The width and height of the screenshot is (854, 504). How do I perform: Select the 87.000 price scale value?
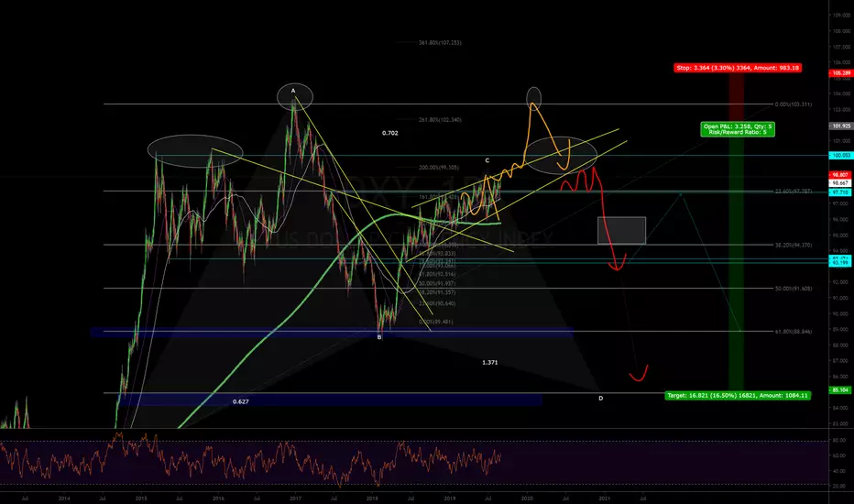[x=840, y=361]
